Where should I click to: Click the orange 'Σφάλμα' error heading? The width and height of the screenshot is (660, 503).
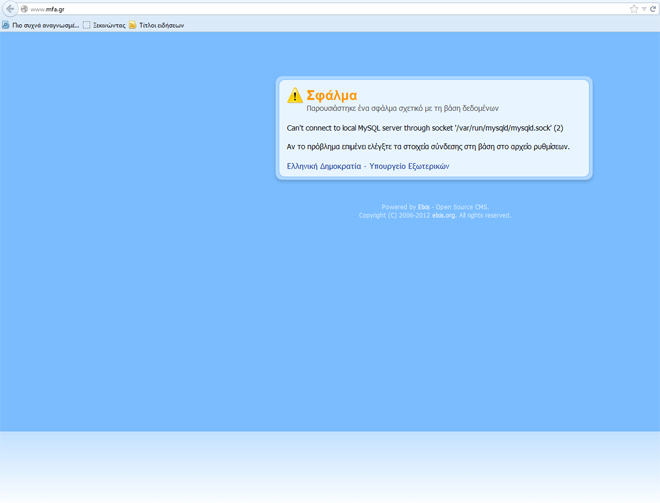point(331,95)
